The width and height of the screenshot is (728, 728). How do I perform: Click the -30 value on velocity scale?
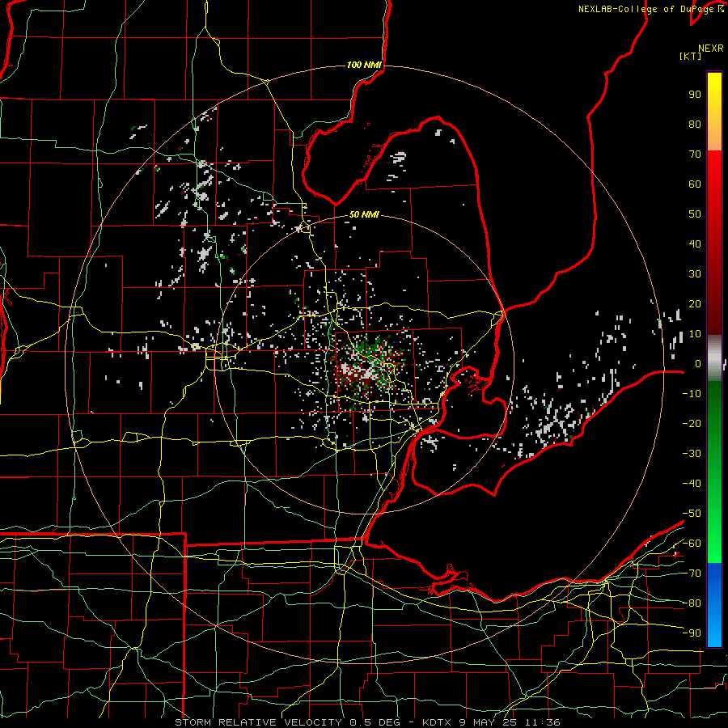tap(692, 454)
